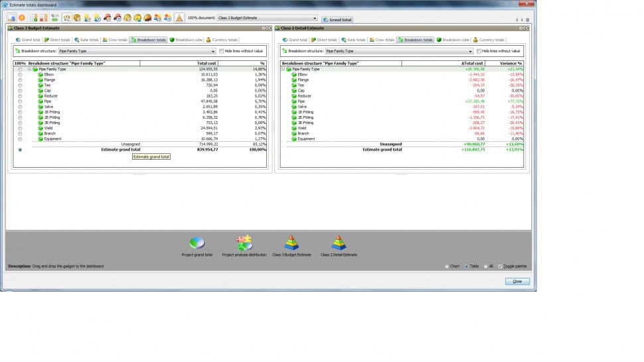Image resolution: width=644 pixels, height=362 pixels.
Task: Select Breakdown totals tab in Class 2 panel
Action: click(415, 40)
